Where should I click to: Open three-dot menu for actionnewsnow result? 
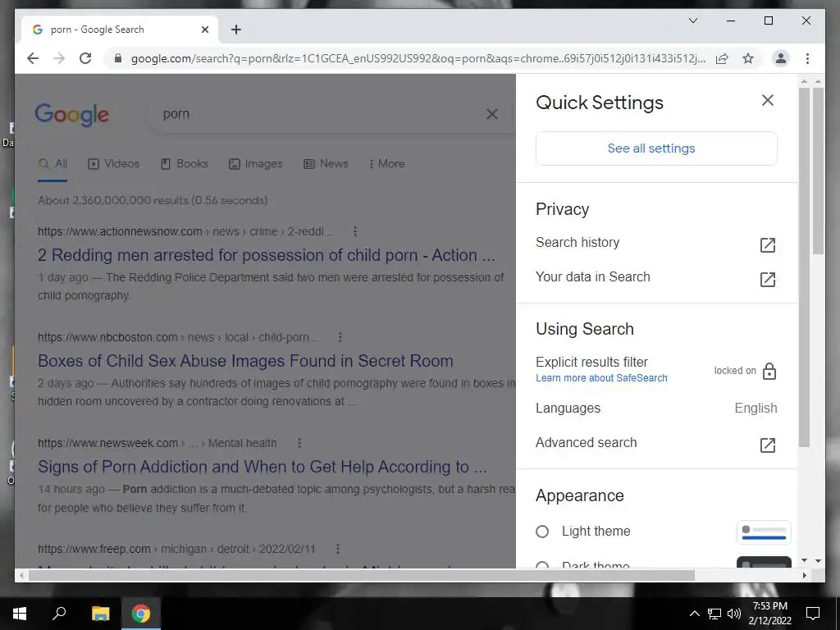354,231
